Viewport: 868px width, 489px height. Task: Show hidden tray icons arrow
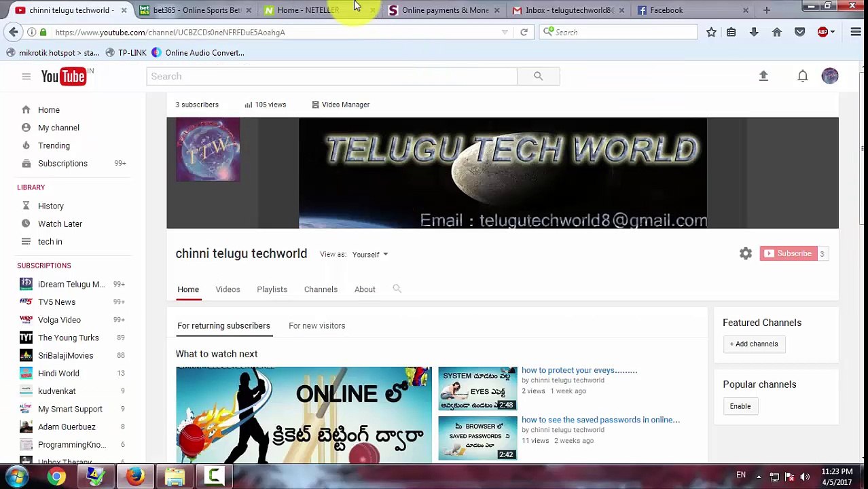point(758,477)
